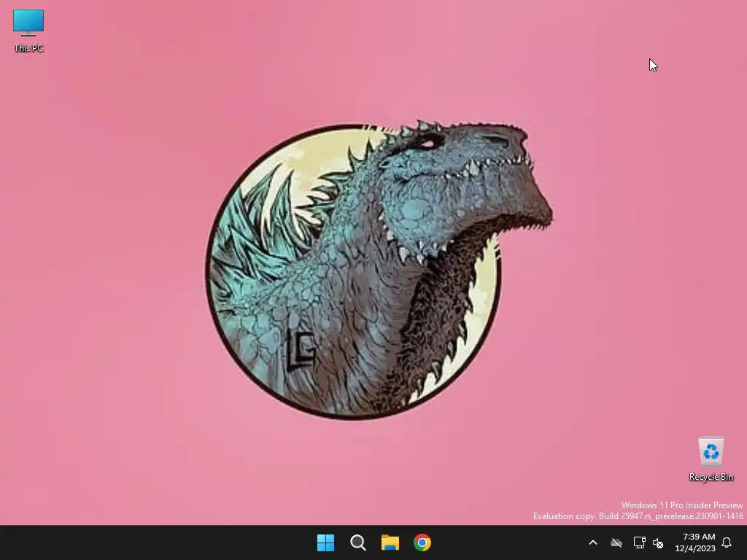Expand hidden system tray icons chevron
The height and width of the screenshot is (560, 747).
click(x=593, y=542)
